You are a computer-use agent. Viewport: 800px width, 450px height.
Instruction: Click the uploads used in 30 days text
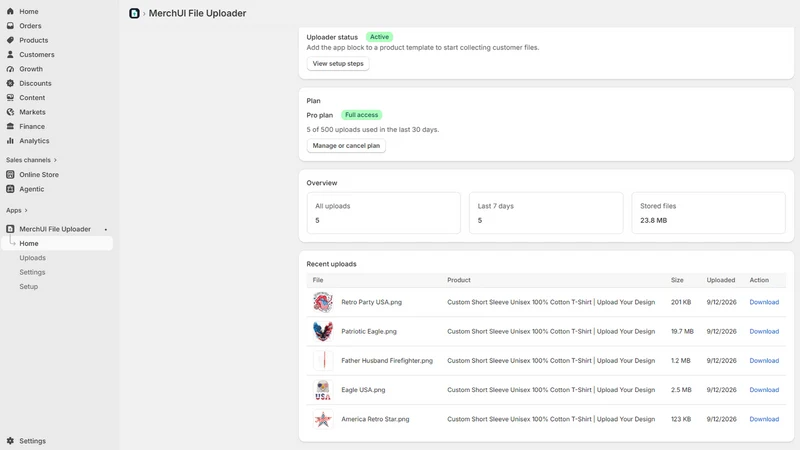[x=372, y=130]
